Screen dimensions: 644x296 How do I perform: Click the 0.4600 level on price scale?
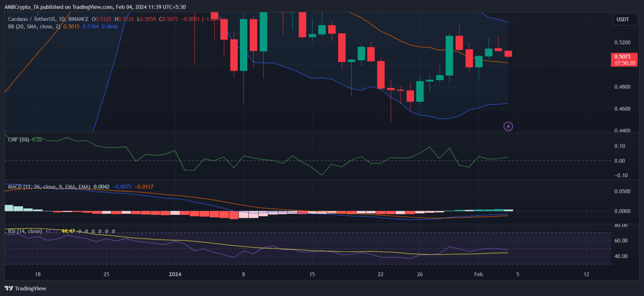pos(622,109)
